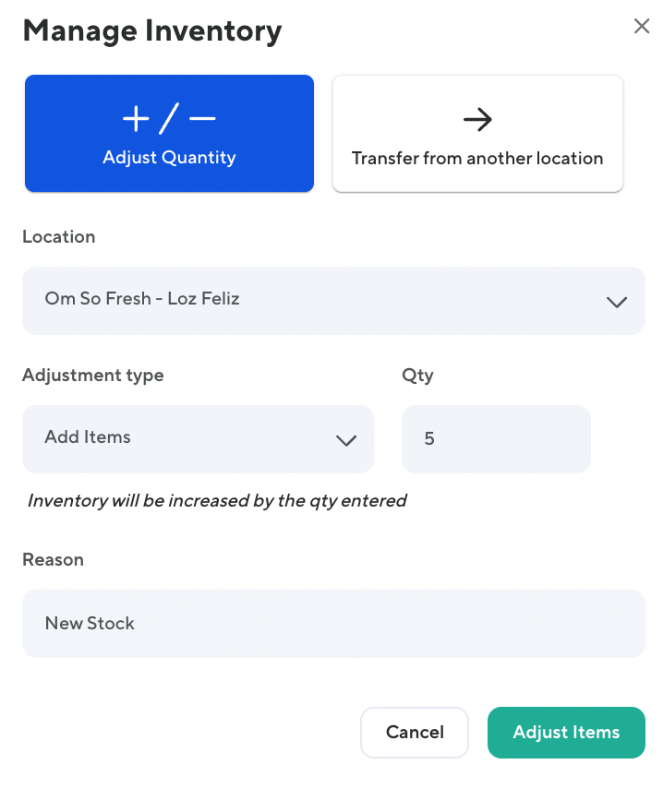The height and width of the screenshot is (812, 663).
Task: Close the Manage Inventory dialog
Action: pos(642,27)
